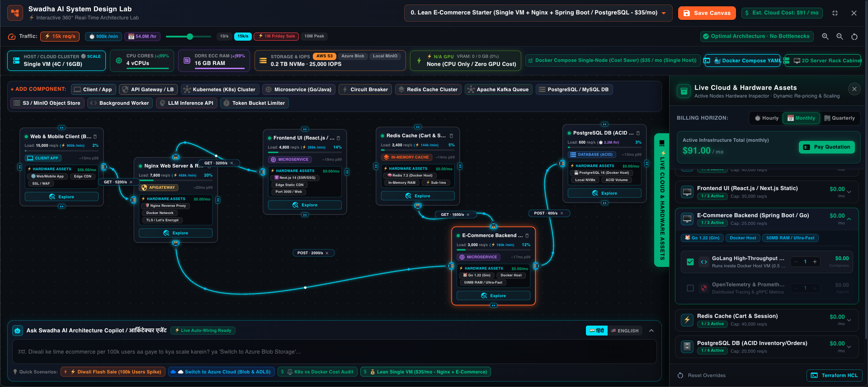
Task: Select AWS S3 storage option
Action: (x=324, y=56)
